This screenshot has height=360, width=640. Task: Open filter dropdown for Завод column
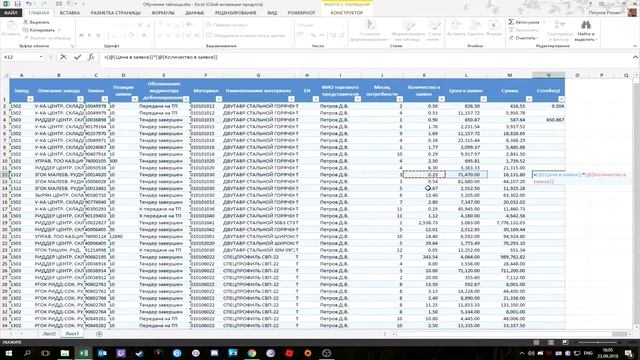point(30,99)
